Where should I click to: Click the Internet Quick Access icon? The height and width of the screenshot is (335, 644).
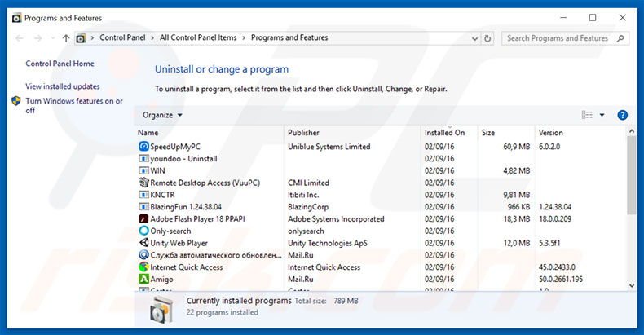point(143,267)
